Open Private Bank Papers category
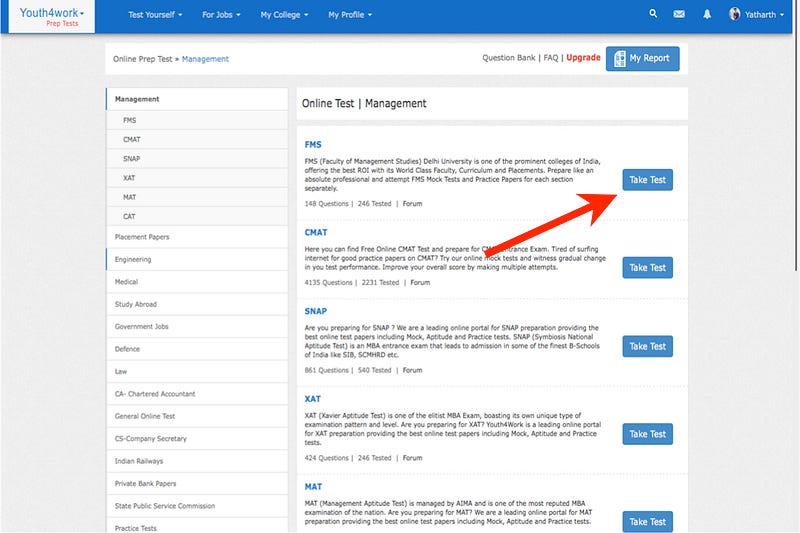 coord(197,484)
